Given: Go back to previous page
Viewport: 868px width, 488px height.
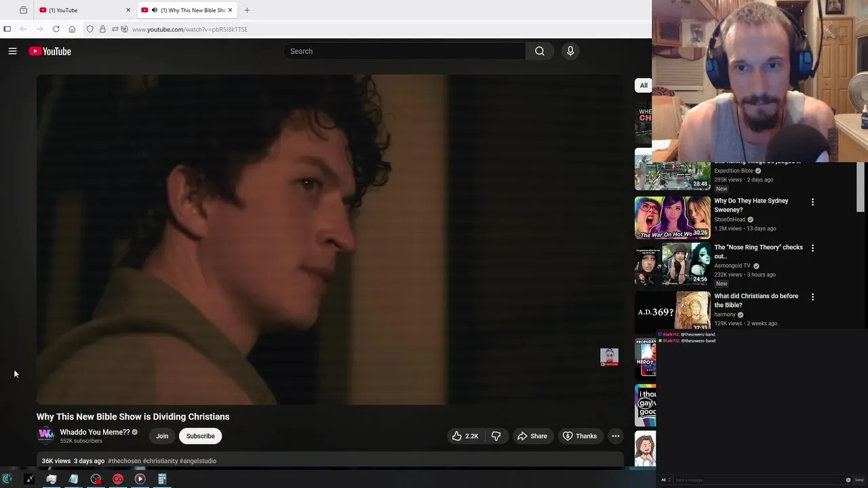Looking at the screenshot, I should (23, 29).
